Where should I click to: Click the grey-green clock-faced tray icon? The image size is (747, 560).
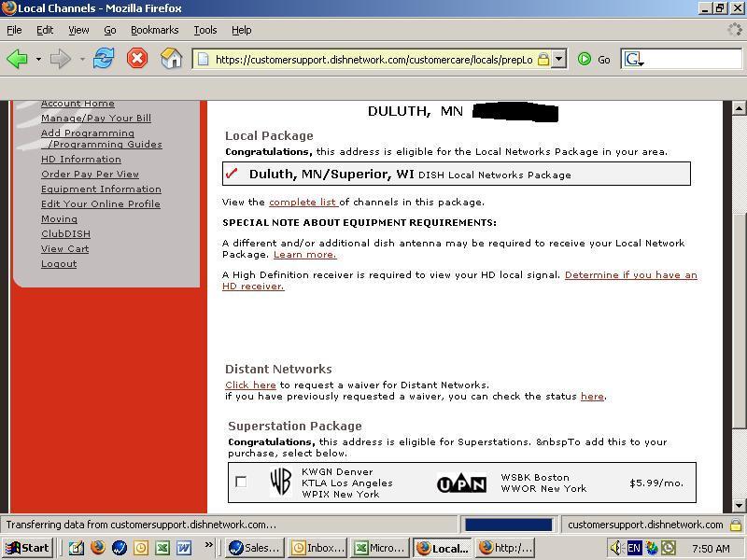(669, 548)
